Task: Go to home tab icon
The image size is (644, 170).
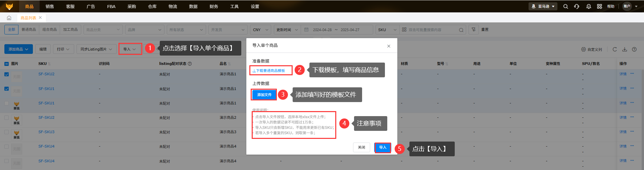Action: click(9, 18)
